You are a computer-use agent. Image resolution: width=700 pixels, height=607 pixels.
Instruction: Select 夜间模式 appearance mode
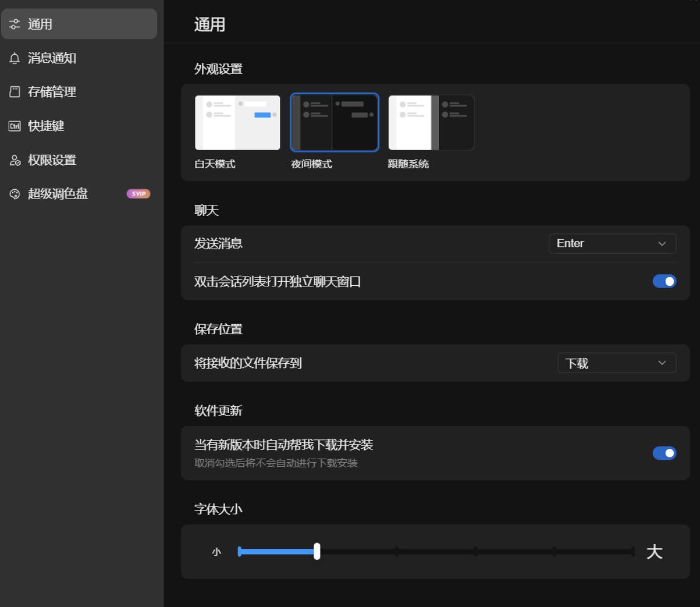(334, 122)
